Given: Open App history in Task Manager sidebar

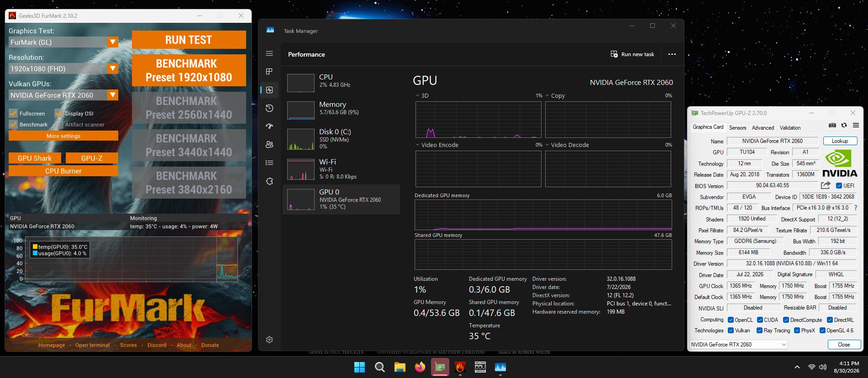Looking at the screenshot, I should point(269,108).
